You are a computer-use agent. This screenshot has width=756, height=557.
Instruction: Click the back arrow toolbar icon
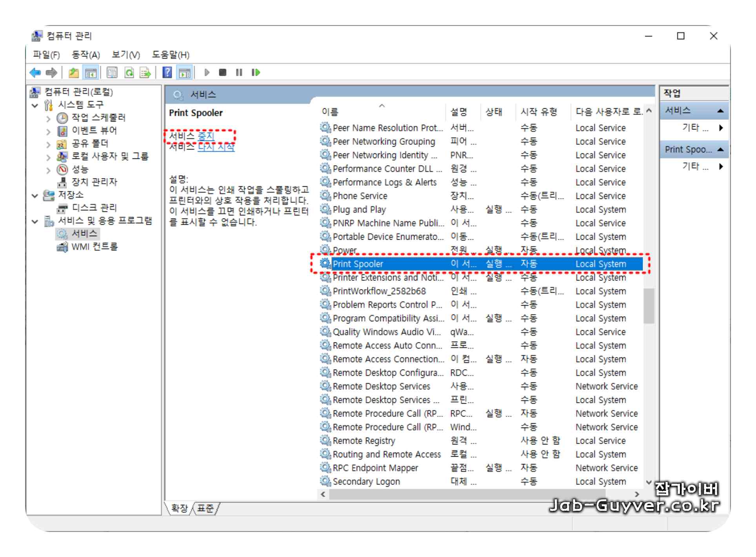click(35, 73)
